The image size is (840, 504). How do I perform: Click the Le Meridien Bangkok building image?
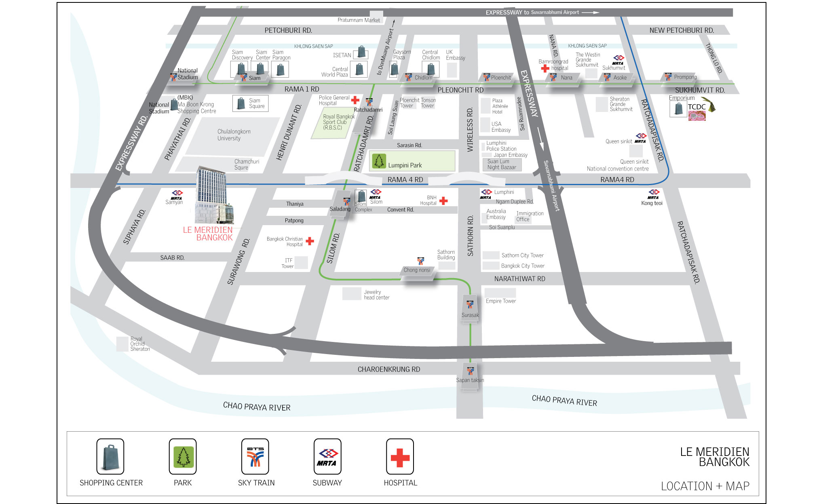pyautogui.click(x=213, y=195)
